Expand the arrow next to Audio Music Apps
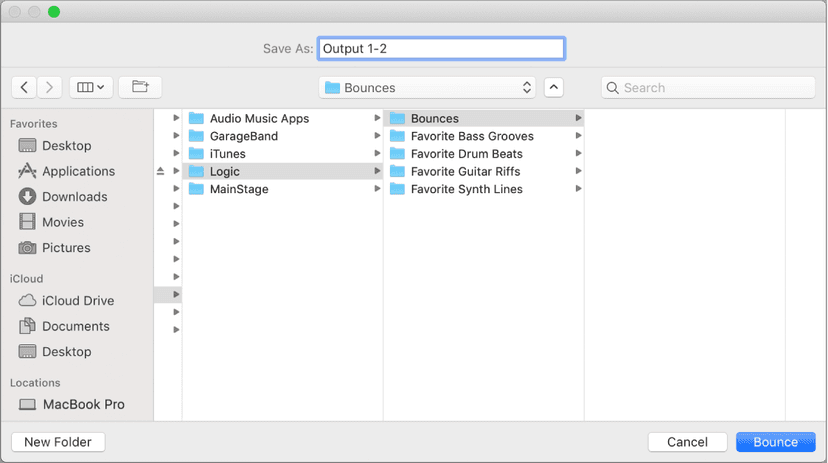Image resolution: width=828 pixels, height=463 pixels. point(377,118)
